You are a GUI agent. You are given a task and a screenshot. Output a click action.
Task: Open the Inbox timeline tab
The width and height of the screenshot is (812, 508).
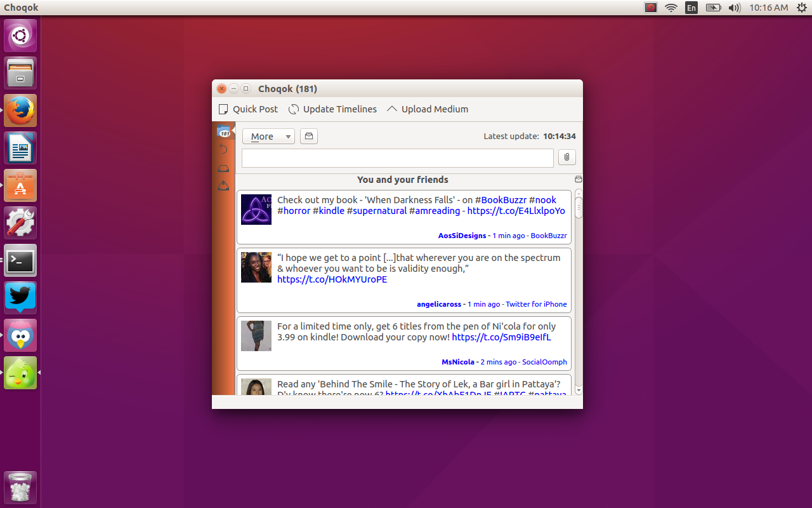point(223,168)
